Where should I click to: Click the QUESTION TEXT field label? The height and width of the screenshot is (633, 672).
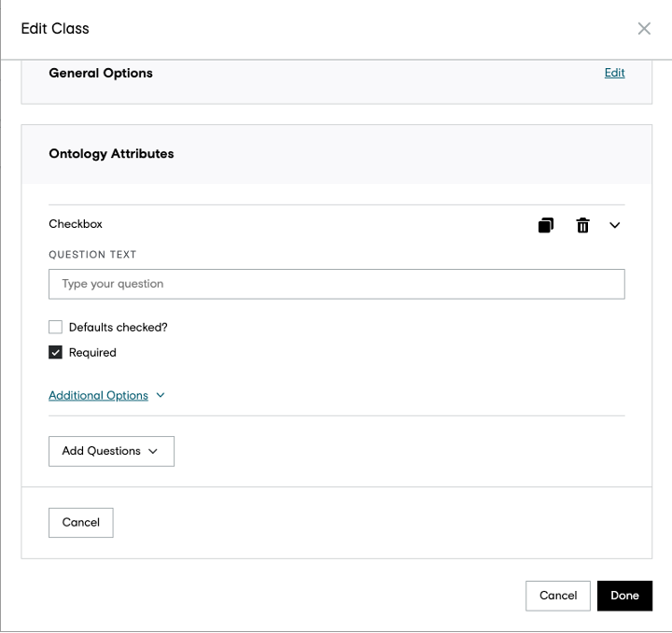click(92, 255)
